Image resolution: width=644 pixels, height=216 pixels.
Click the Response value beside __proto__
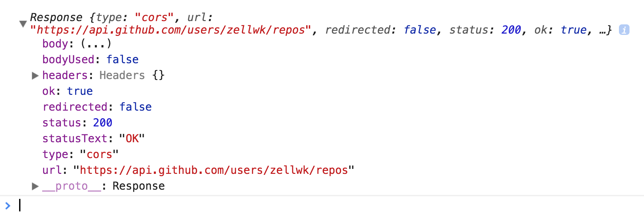coord(138,186)
